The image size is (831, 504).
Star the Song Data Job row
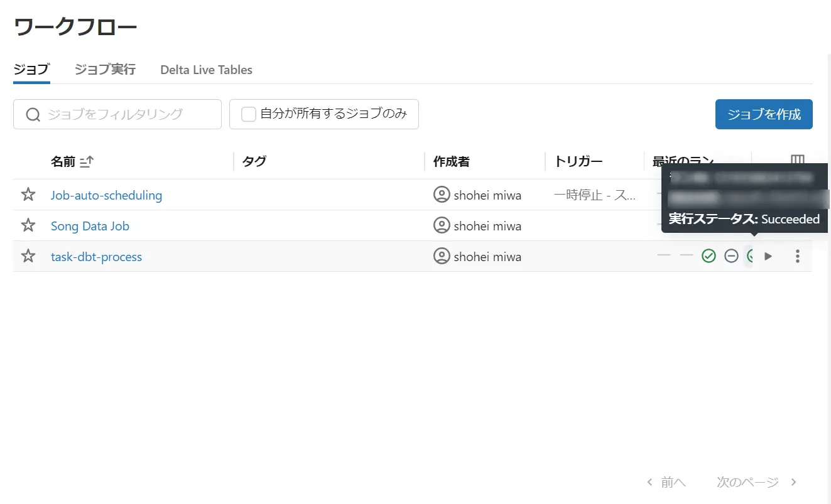pyautogui.click(x=28, y=225)
